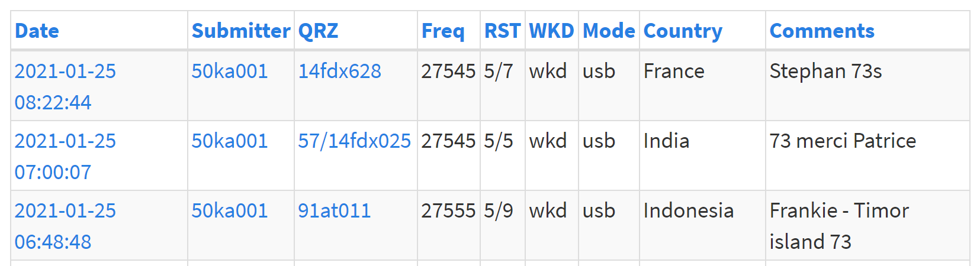Sort table by Freq header
The width and height of the screenshot is (980, 266).
click(443, 31)
